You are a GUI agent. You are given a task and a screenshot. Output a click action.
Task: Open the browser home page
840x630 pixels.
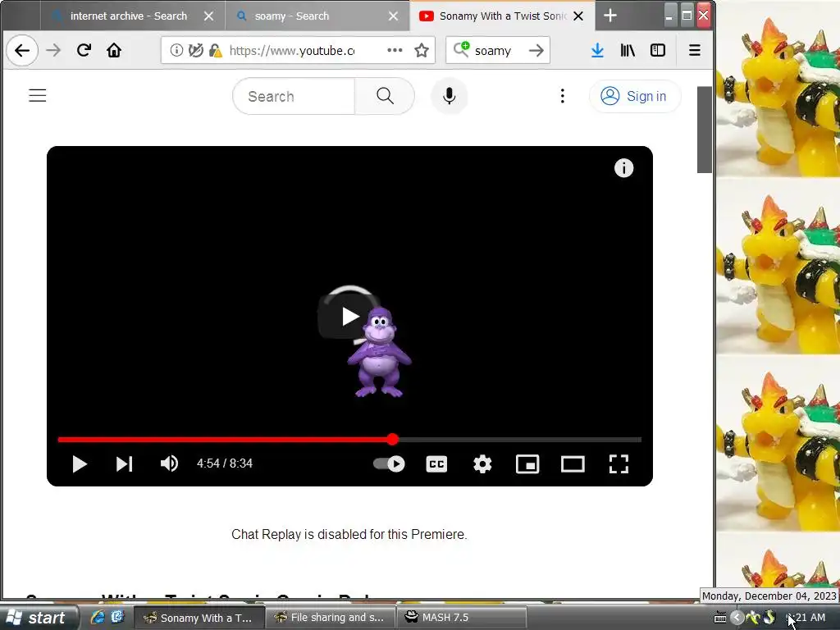pyautogui.click(x=113, y=50)
